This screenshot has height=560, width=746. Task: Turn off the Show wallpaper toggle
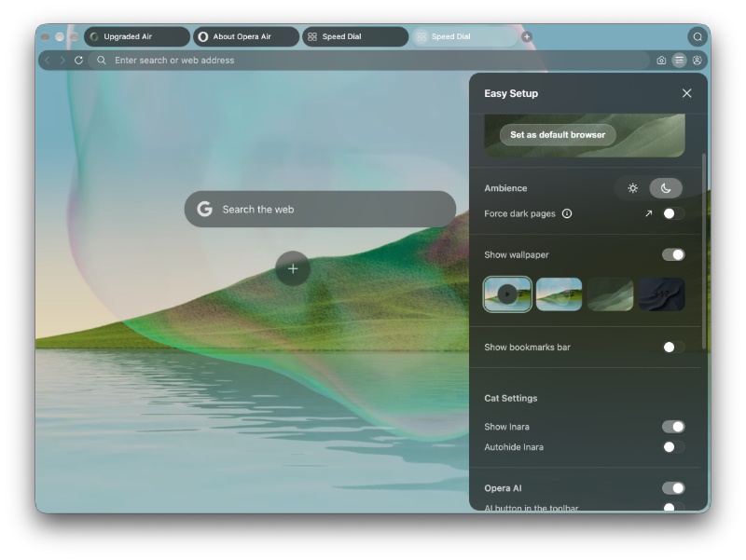(x=673, y=254)
